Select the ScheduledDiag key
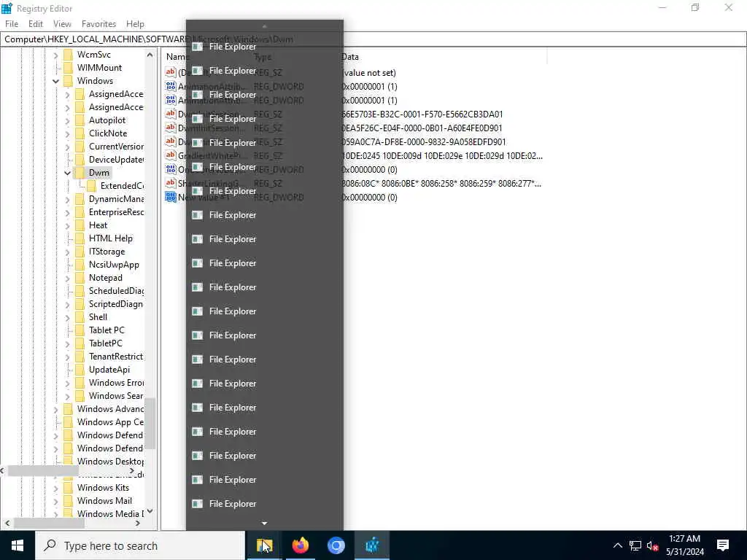 [x=116, y=291]
